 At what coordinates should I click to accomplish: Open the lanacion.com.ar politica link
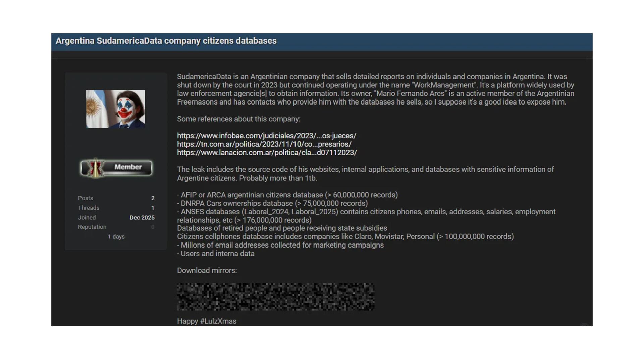pyautogui.click(x=267, y=152)
